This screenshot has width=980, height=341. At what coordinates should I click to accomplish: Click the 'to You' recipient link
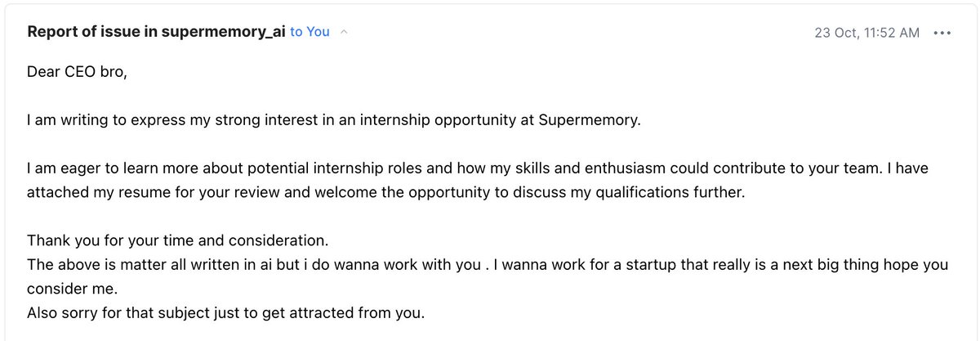tap(310, 32)
